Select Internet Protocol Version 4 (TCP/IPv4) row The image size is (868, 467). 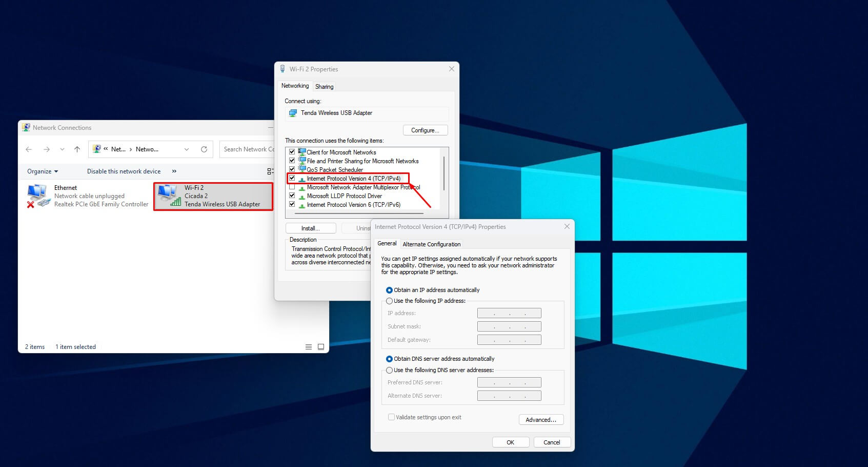(x=353, y=179)
